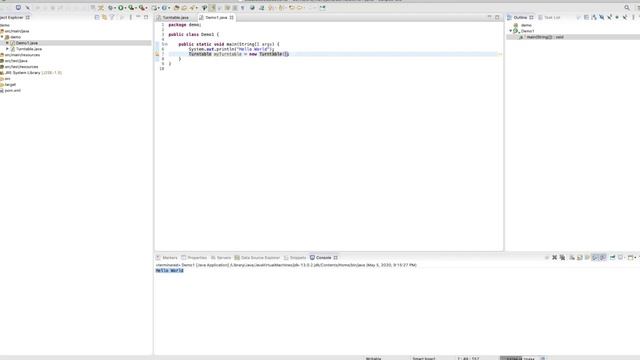
Task: Open the Servers tab in bottom panel
Action: 221,258
